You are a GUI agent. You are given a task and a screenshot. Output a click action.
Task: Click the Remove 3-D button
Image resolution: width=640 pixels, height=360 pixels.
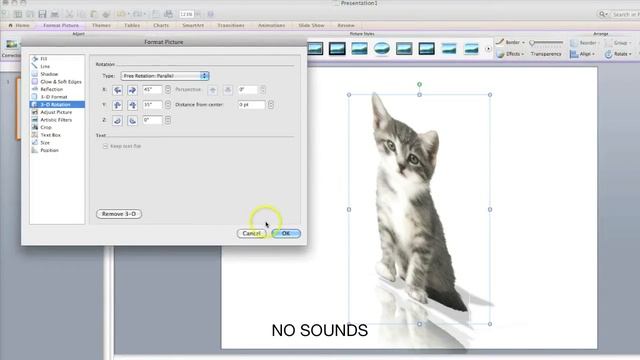click(119, 214)
